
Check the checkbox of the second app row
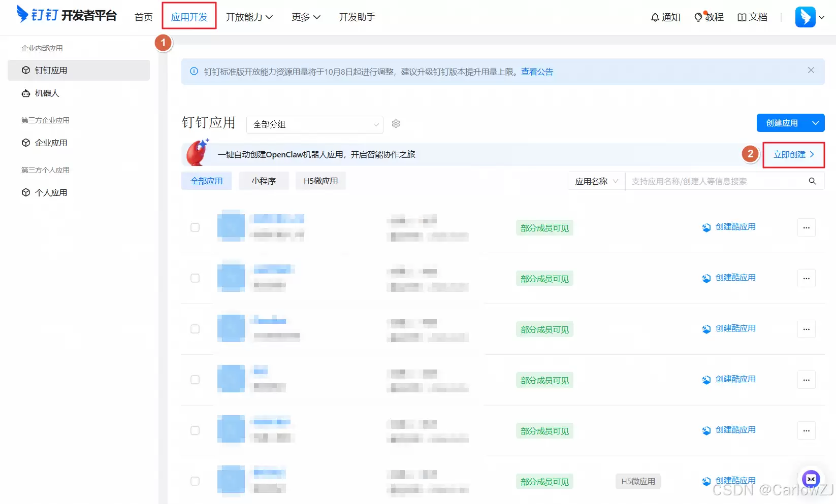[195, 278]
